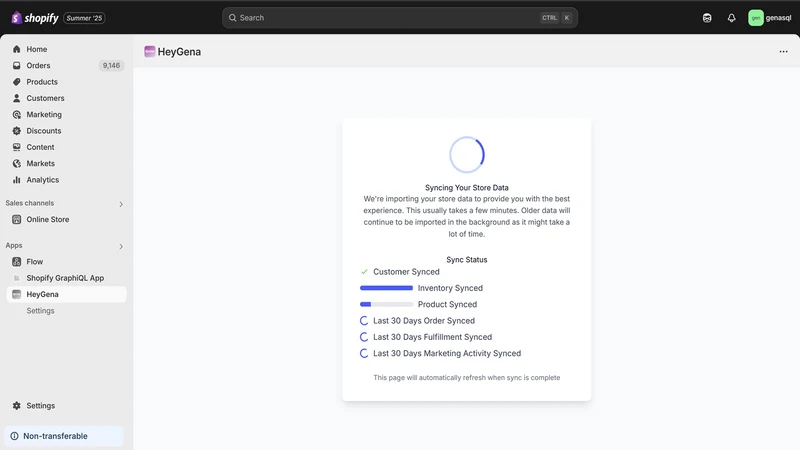The height and width of the screenshot is (450, 800).
Task: Click the Last 30 Days Order spinner
Action: 364,321
